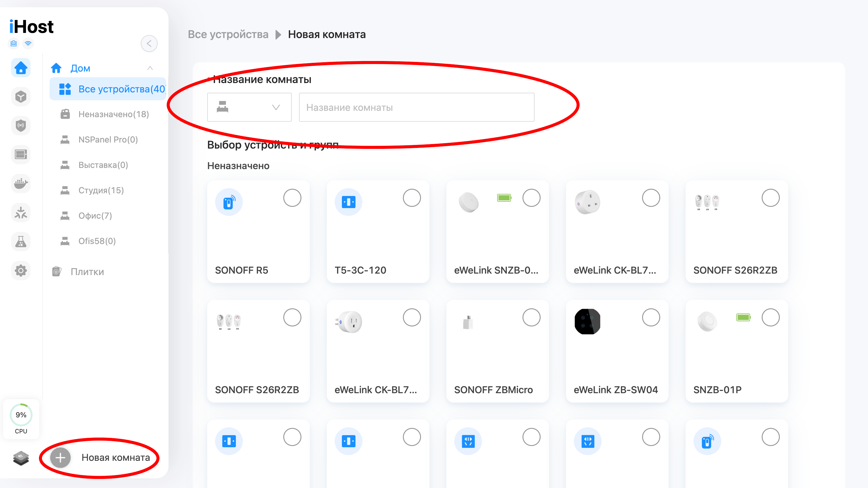Click the Неназначено section heading
The image size is (868, 488).
(x=238, y=166)
